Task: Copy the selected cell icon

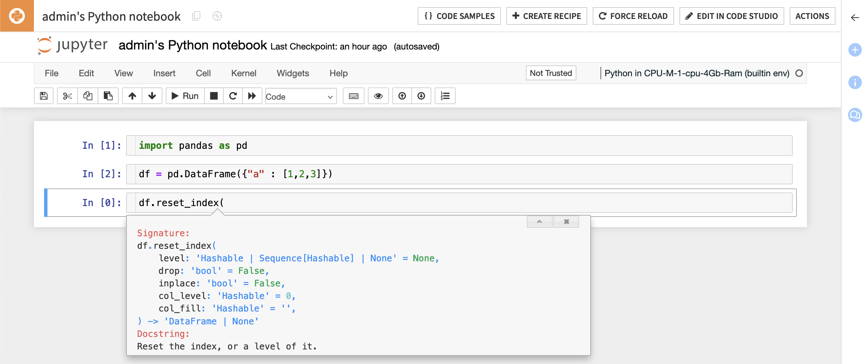Action: pyautogui.click(x=87, y=96)
